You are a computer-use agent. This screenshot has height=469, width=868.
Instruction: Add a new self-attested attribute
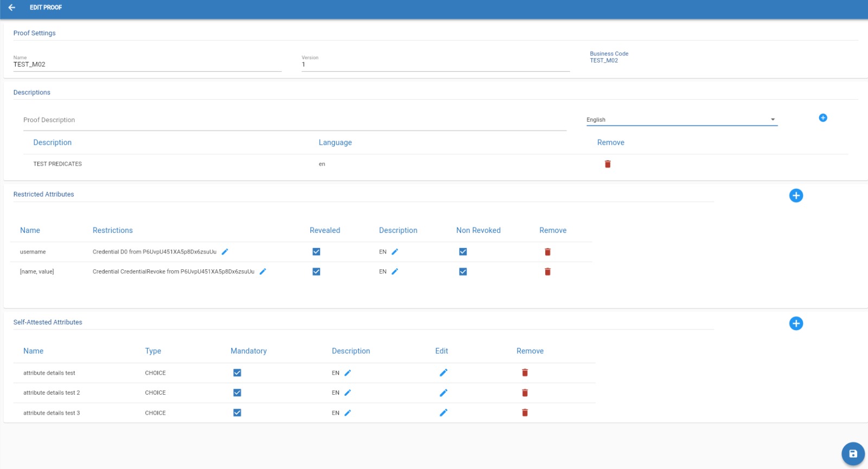click(x=796, y=324)
